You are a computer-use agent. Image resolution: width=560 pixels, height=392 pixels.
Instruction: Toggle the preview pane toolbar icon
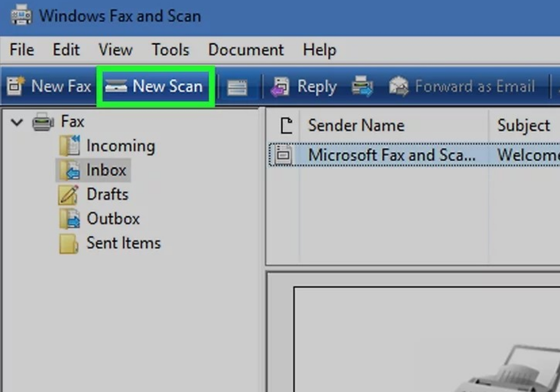(x=237, y=87)
